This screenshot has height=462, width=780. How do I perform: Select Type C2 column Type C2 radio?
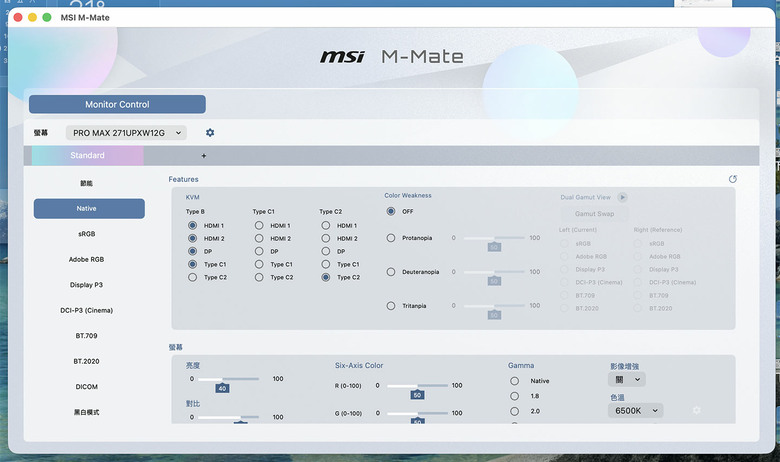point(326,277)
